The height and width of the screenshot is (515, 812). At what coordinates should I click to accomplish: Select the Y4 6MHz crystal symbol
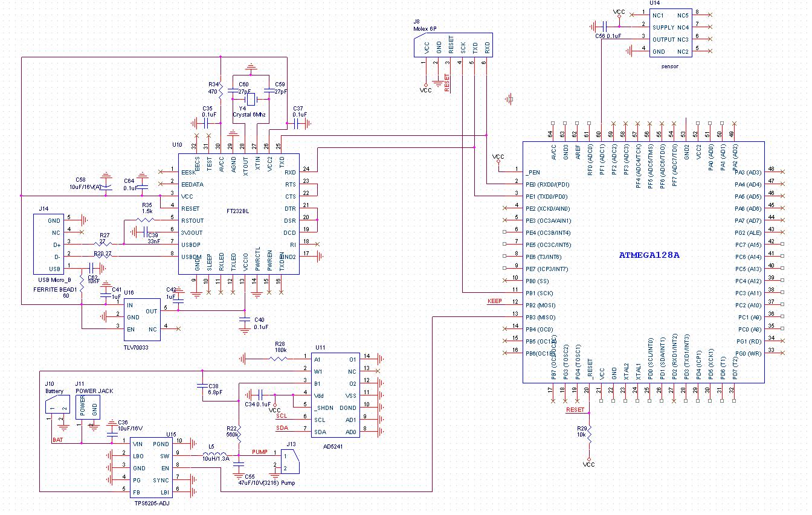pos(251,99)
